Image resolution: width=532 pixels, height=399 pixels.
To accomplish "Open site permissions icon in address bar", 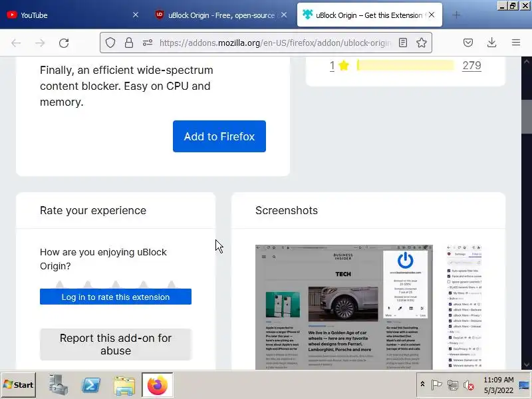I will point(147,43).
